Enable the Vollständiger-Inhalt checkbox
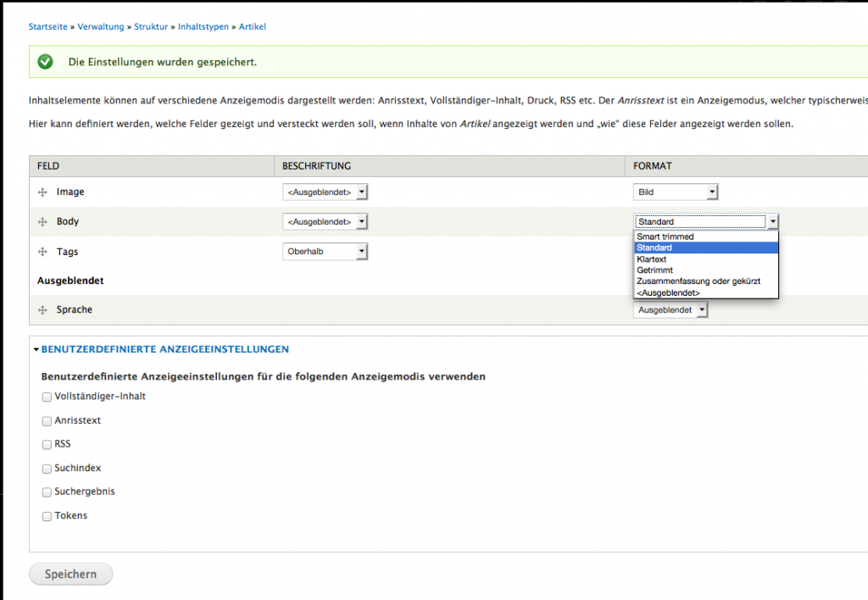This screenshot has height=600, width=868. 47,397
